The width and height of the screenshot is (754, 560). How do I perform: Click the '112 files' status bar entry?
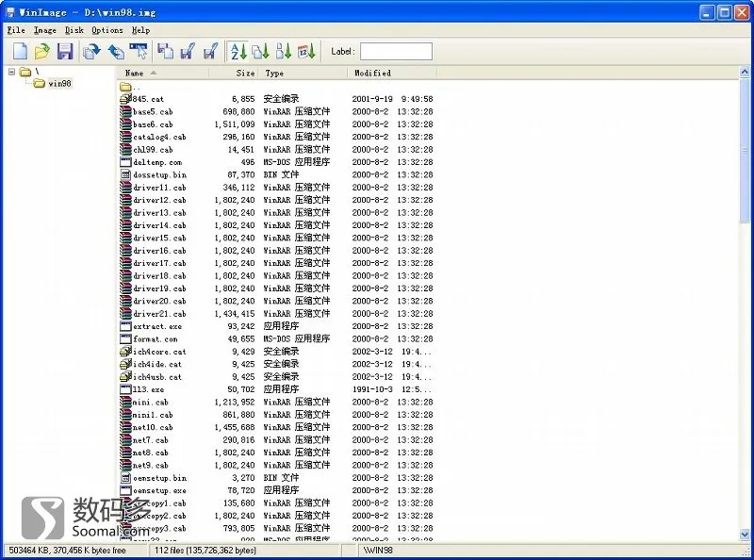[205, 550]
